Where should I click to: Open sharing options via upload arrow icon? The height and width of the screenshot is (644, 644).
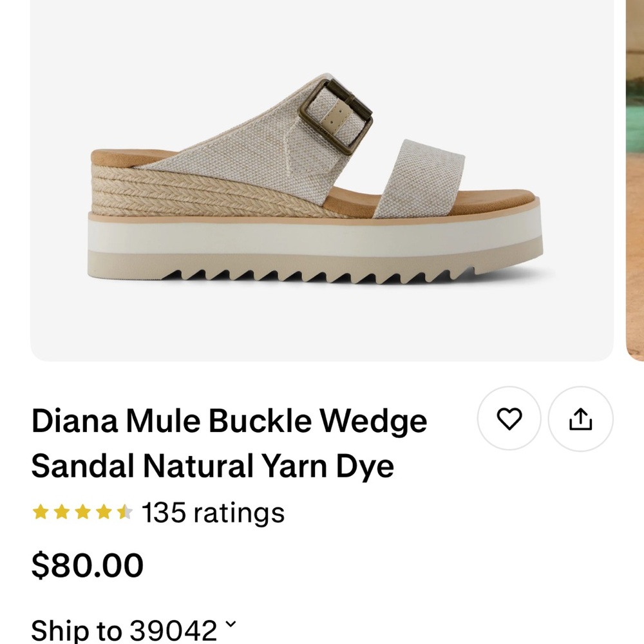580,419
